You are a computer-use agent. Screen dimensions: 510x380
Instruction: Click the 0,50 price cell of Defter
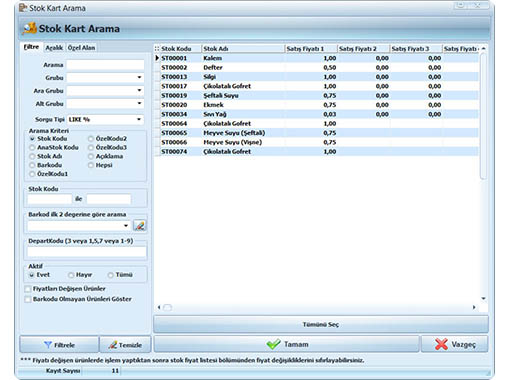click(311, 67)
